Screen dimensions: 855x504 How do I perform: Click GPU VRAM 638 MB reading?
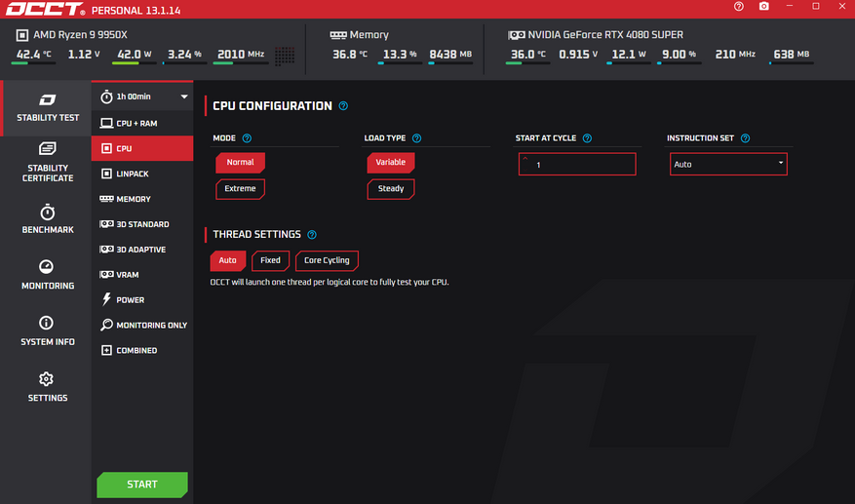(x=792, y=55)
